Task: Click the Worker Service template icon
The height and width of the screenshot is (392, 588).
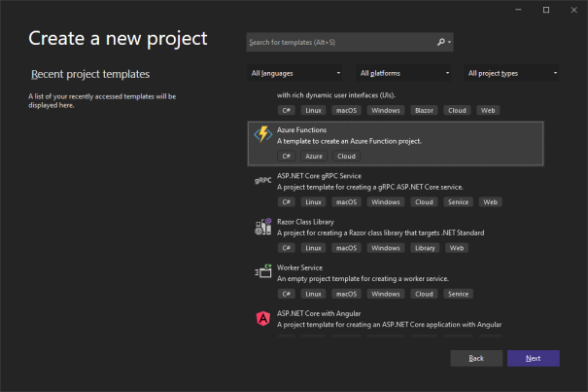Action: pos(263,271)
